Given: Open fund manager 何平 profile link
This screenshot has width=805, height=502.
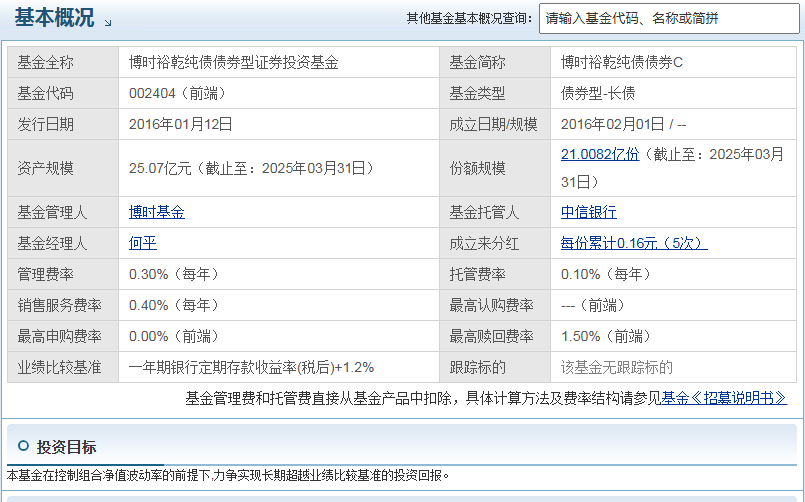Looking at the screenshot, I should (143, 243).
